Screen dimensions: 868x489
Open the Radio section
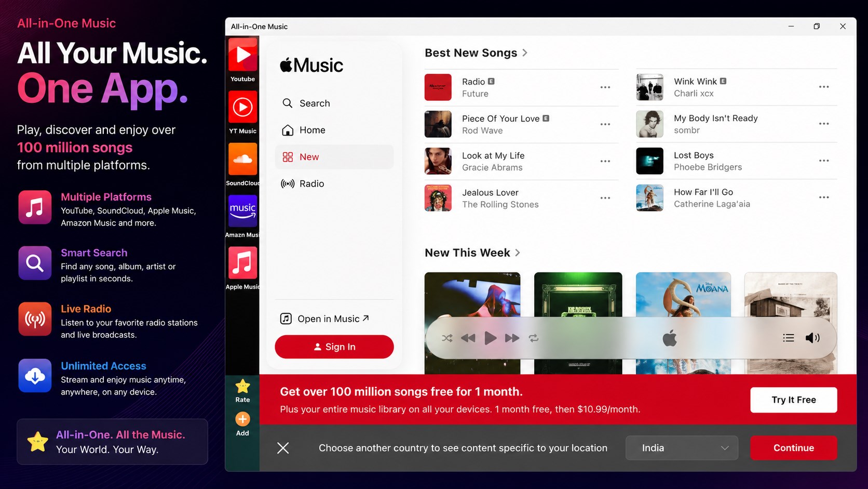coord(334,184)
